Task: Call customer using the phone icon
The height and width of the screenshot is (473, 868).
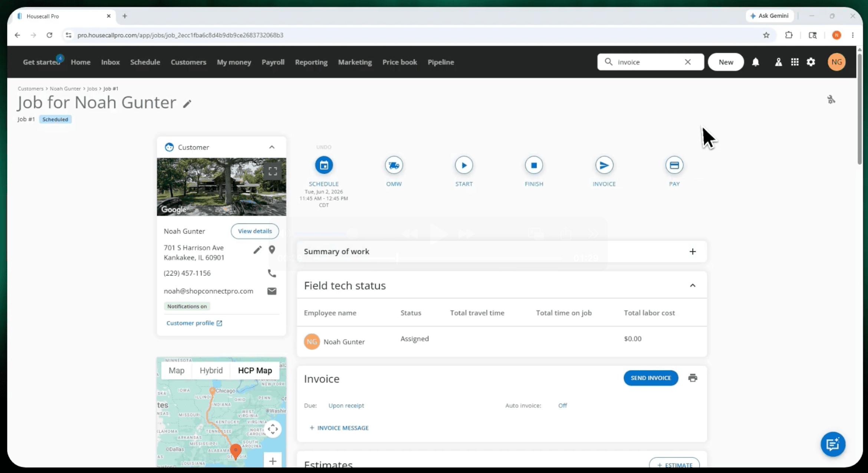Action: [x=272, y=273]
